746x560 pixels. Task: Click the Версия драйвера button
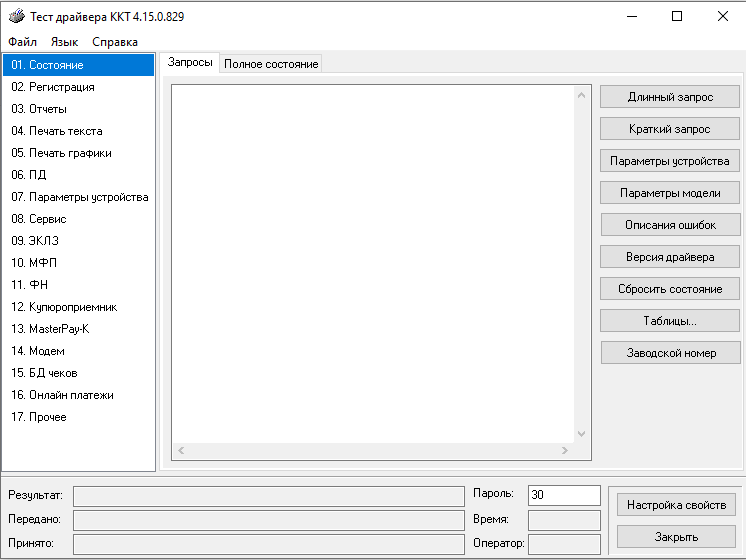click(670, 257)
